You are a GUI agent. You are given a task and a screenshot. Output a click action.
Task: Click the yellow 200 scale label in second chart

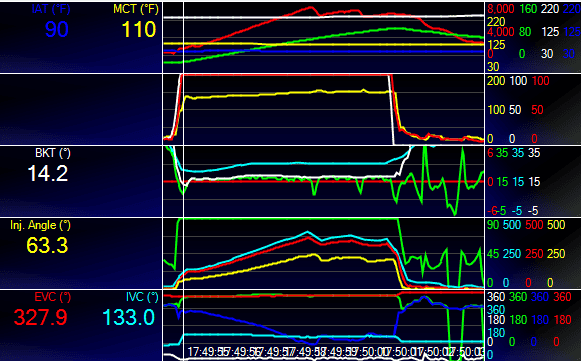pos(496,81)
